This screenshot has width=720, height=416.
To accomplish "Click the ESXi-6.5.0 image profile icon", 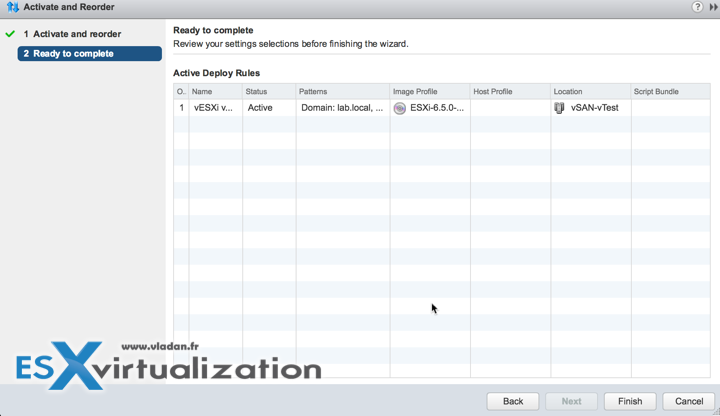I will 399,108.
